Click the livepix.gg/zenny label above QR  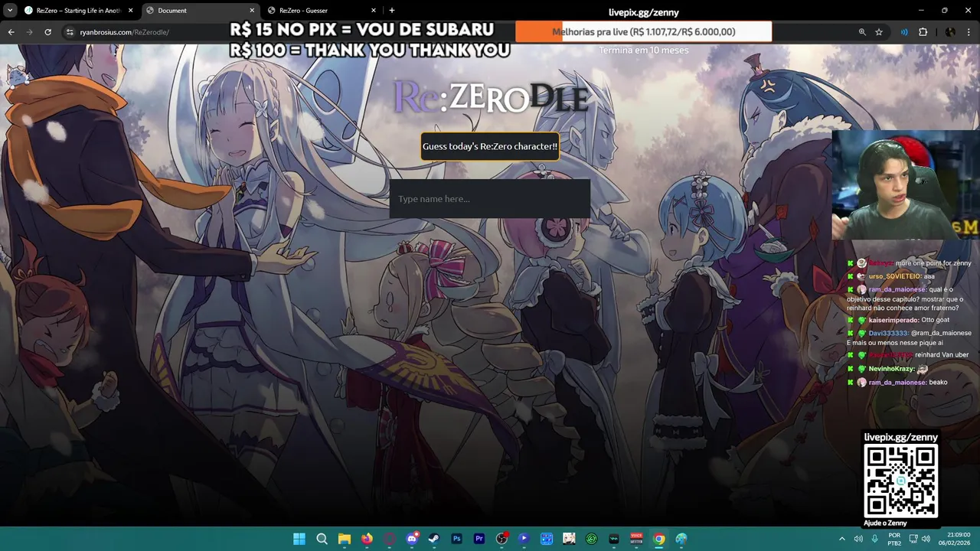click(x=901, y=437)
